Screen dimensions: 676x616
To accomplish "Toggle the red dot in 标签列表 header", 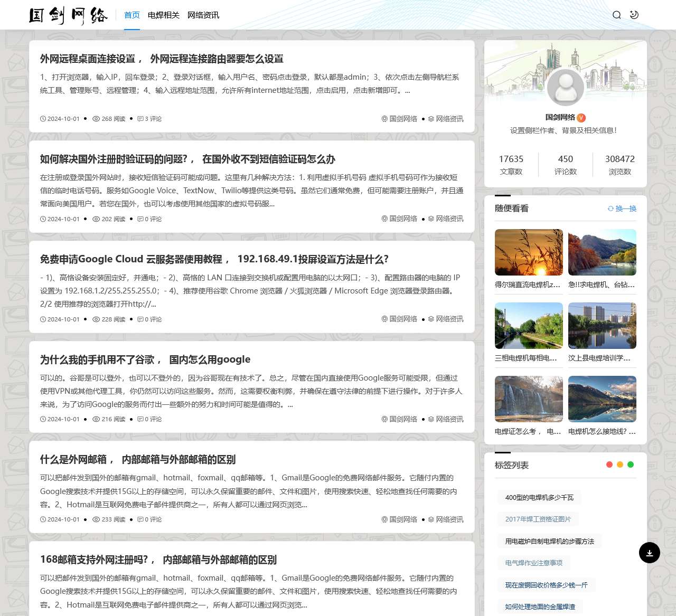I will pyautogui.click(x=609, y=465).
